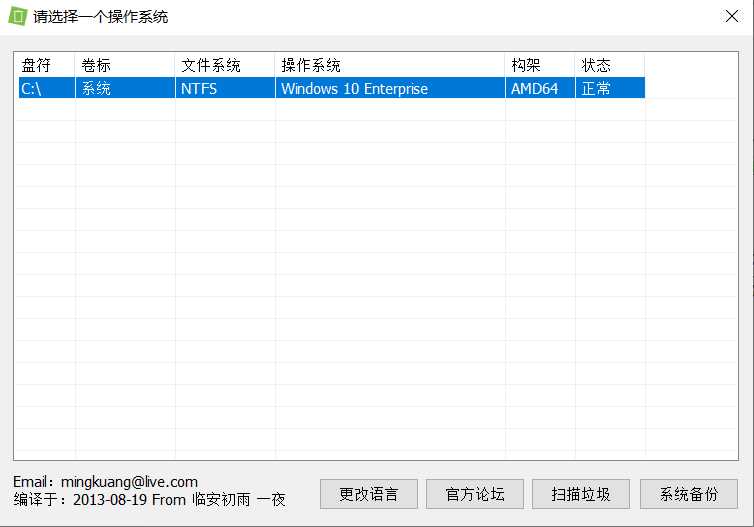Sort by 盘符 column header
The width and height of the screenshot is (754, 527).
pos(47,65)
